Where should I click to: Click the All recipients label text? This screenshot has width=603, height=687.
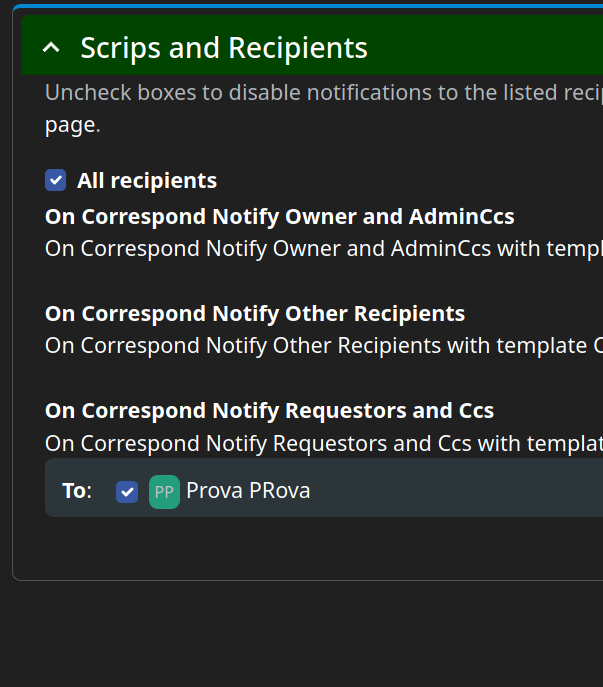point(147,181)
